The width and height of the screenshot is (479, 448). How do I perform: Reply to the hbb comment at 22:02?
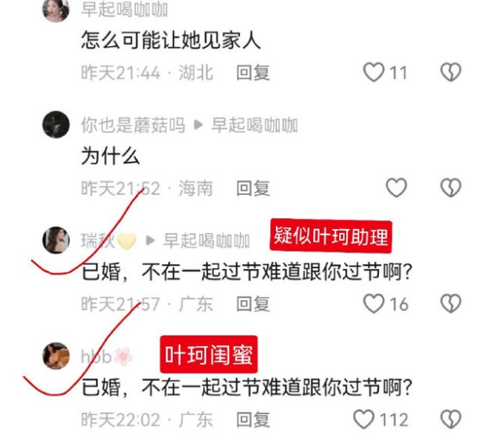pyautogui.click(x=253, y=419)
